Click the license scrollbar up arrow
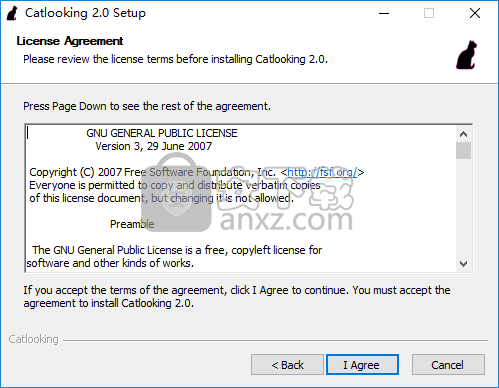The height and width of the screenshot is (388, 499). tap(463, 134)
